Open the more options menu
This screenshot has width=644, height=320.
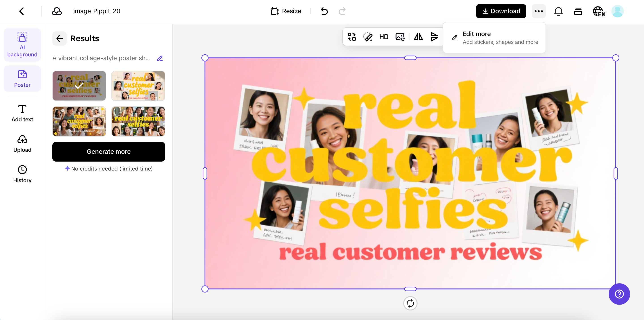539,11
